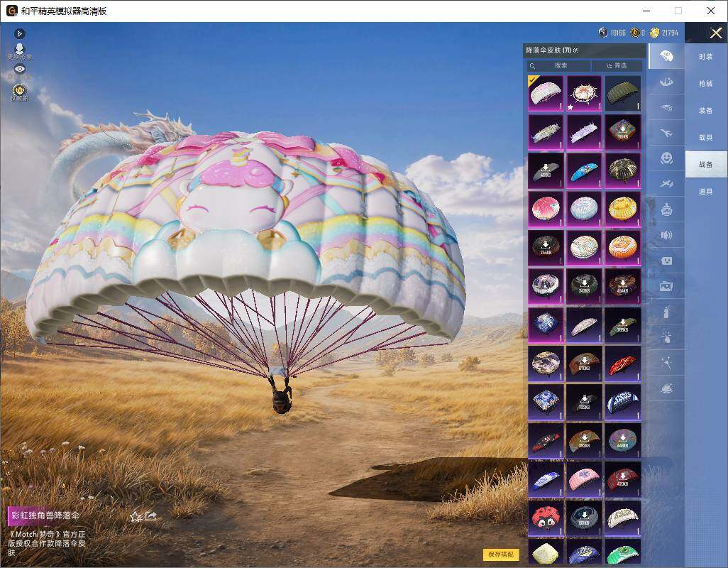This screenshot has height=568, width=728.
Task: Download the parachute skin labeled 454KB
Action: 622,286
